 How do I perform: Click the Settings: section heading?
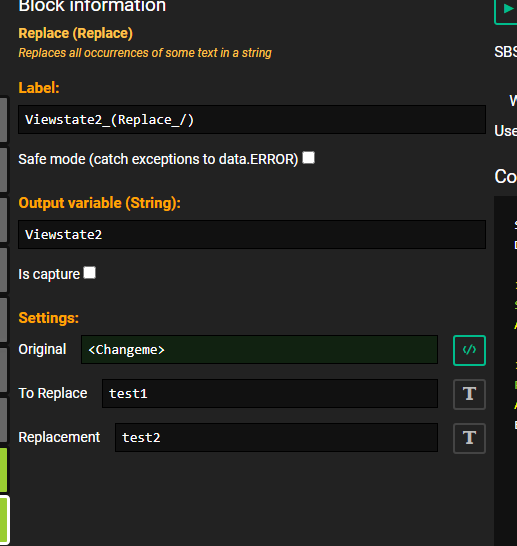pos(48,318)
